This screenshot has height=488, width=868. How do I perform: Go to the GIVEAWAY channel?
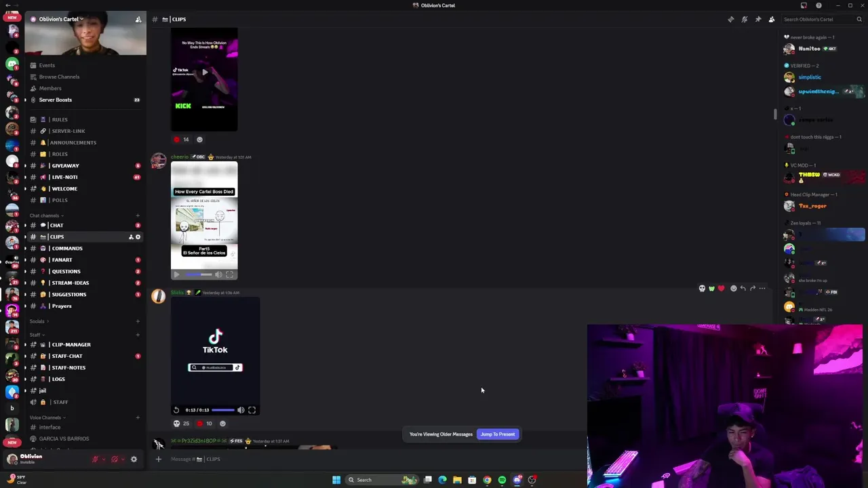click(x=84, y=165)
